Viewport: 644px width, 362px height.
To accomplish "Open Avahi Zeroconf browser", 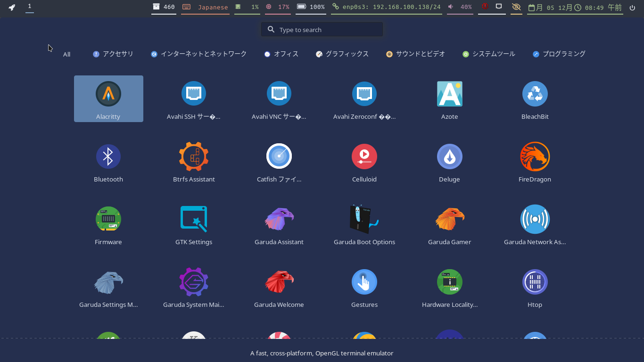I will 364,99.
